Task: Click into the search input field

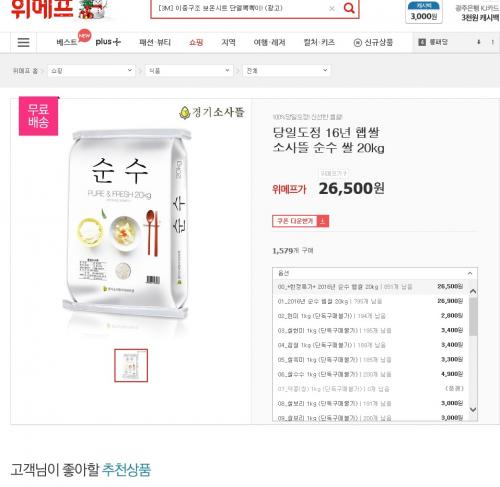Action: [240, 8]
